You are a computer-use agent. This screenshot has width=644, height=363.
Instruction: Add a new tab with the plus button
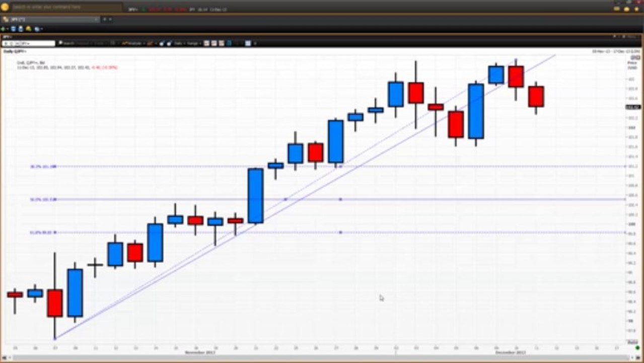click(x=105, y=19)
